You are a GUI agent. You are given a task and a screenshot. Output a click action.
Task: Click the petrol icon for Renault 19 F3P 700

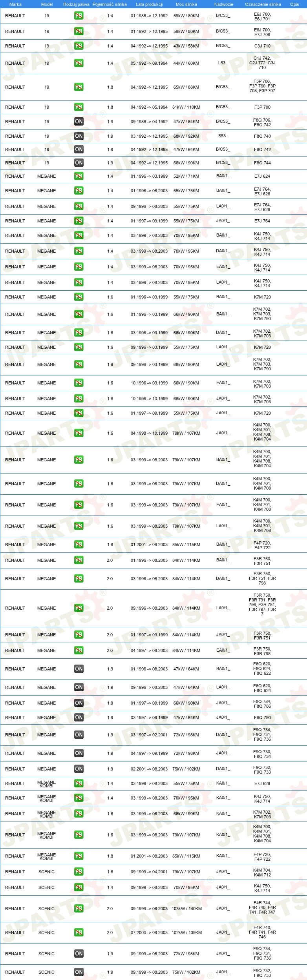pos(79,107)
